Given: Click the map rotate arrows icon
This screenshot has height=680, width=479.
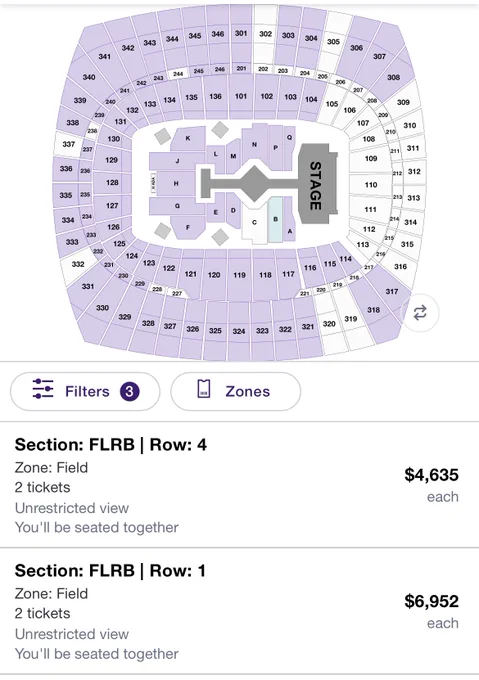Looking at the screenshot, I should pyautogui.click(x=420, y=313).
